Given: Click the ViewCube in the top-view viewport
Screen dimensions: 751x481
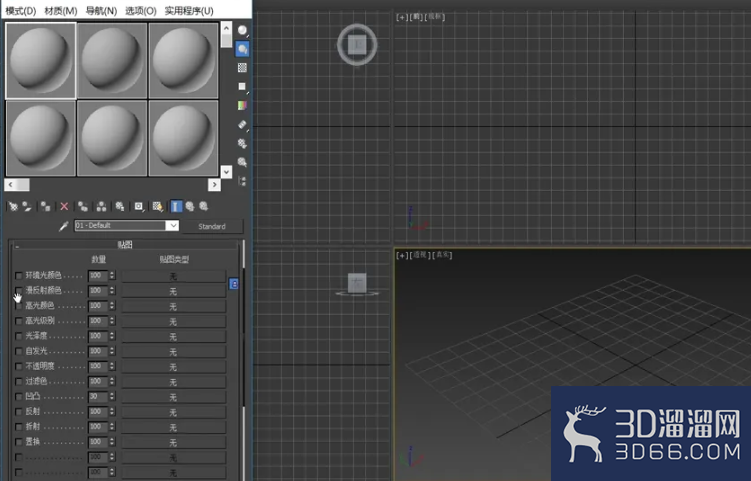Looking at the screenshot, I should (x=357, y=45).
